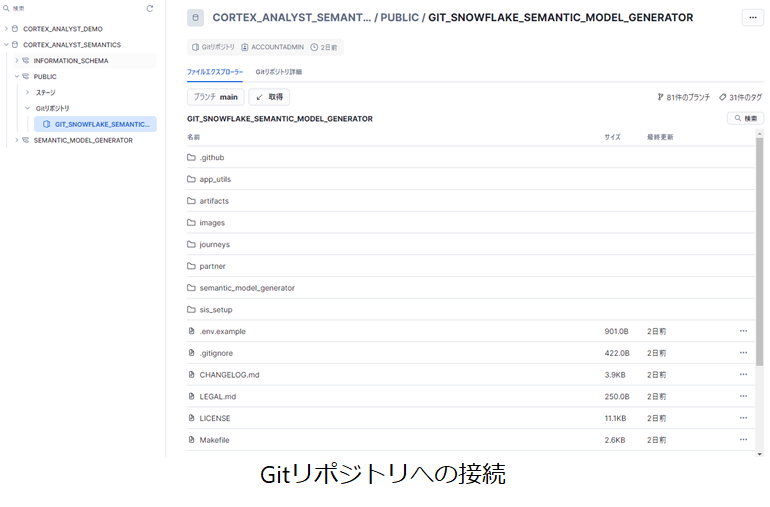Click the GIT_SNOWFLAKE_SEMANTIC_MODEL_GENERATOR path heading above the list
This screenshot has height=507, width=770.
click(280, 119)
